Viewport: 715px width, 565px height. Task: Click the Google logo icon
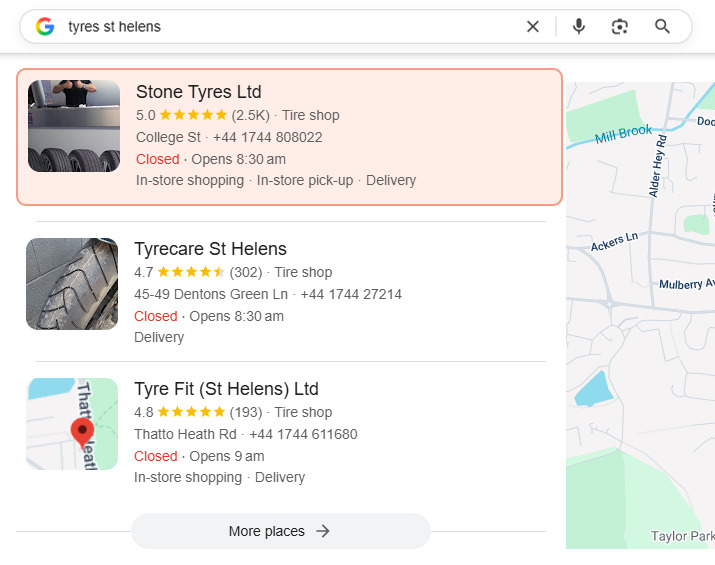coord(44,27)
